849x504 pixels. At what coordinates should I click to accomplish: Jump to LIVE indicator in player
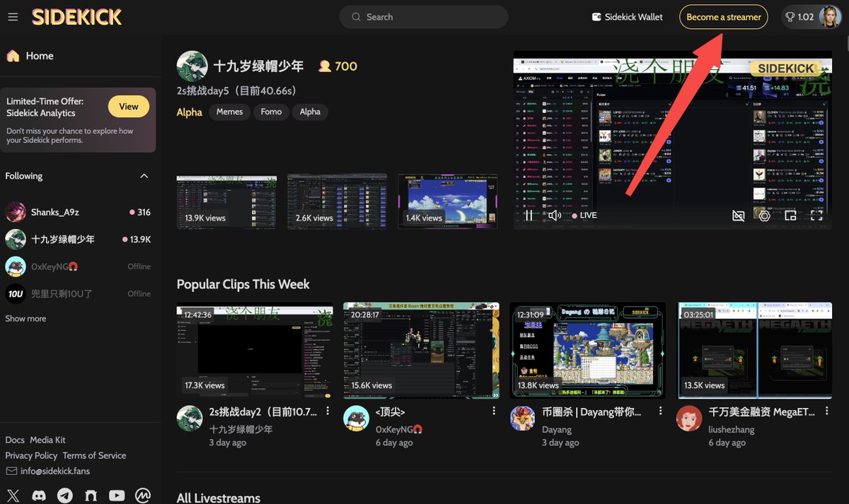(x=584, y=216)
